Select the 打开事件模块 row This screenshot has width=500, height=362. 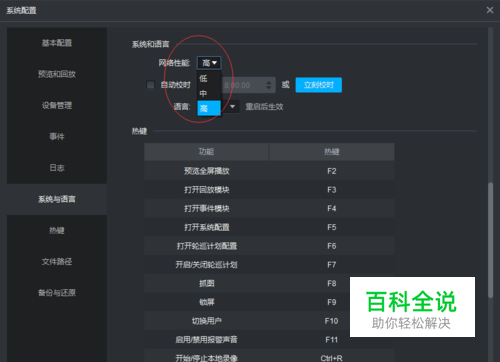pyautogui.click(x=269, y=208)
